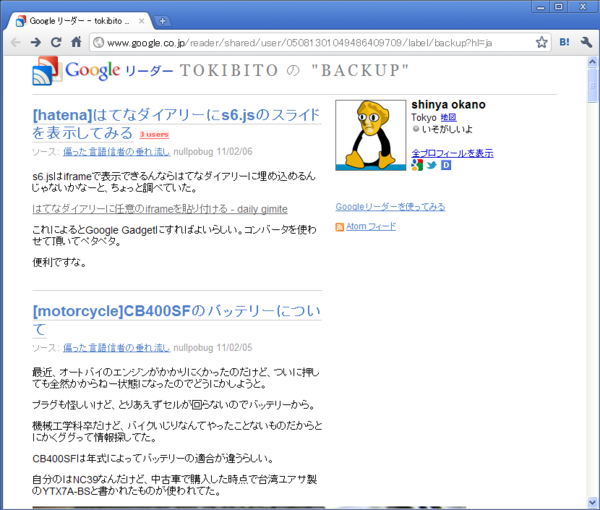Minimize the Chrome window
600x510 pixels.
tap(540, 7)
